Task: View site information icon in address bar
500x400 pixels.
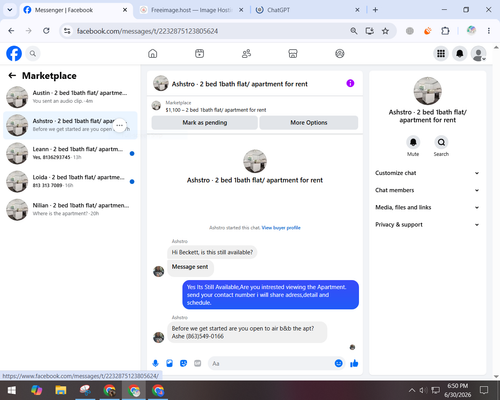Action: click(67, 31)
